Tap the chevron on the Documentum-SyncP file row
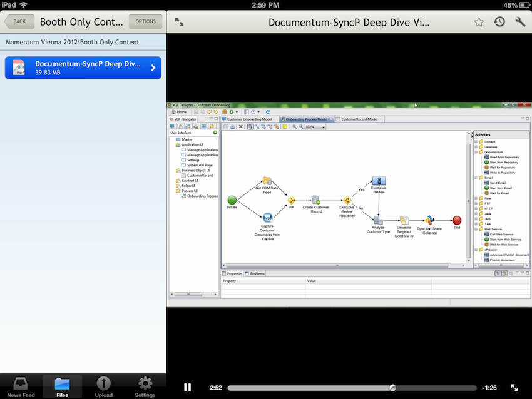 (x=153, y=68)
